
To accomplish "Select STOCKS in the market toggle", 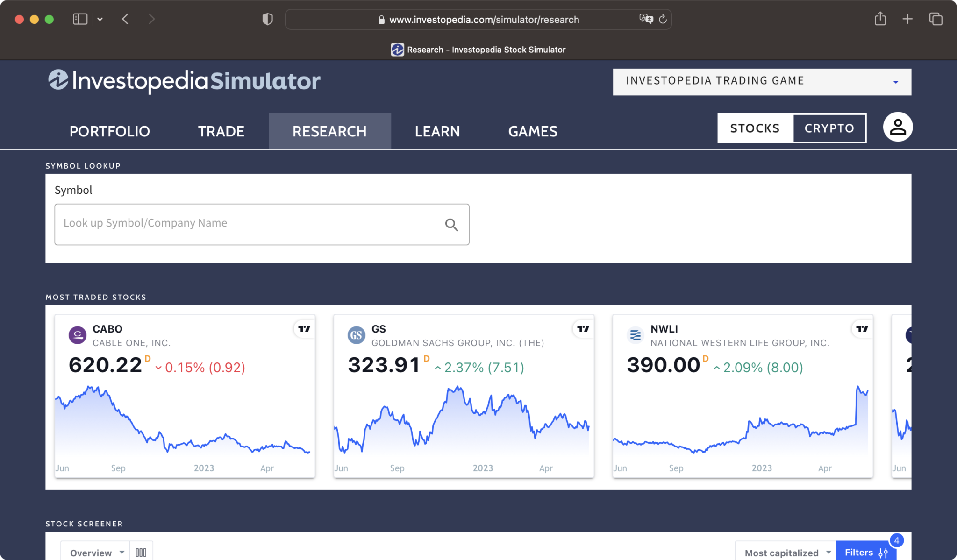I will point(755,128).
